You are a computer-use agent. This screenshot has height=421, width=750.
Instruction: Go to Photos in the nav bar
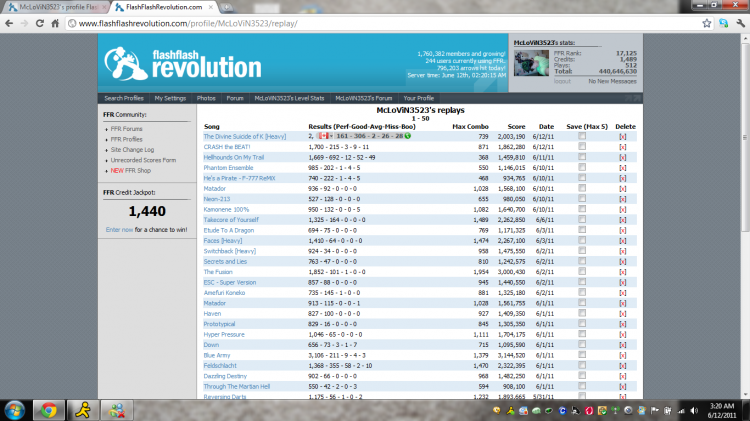pyautogui.click(x=206, y=98)
